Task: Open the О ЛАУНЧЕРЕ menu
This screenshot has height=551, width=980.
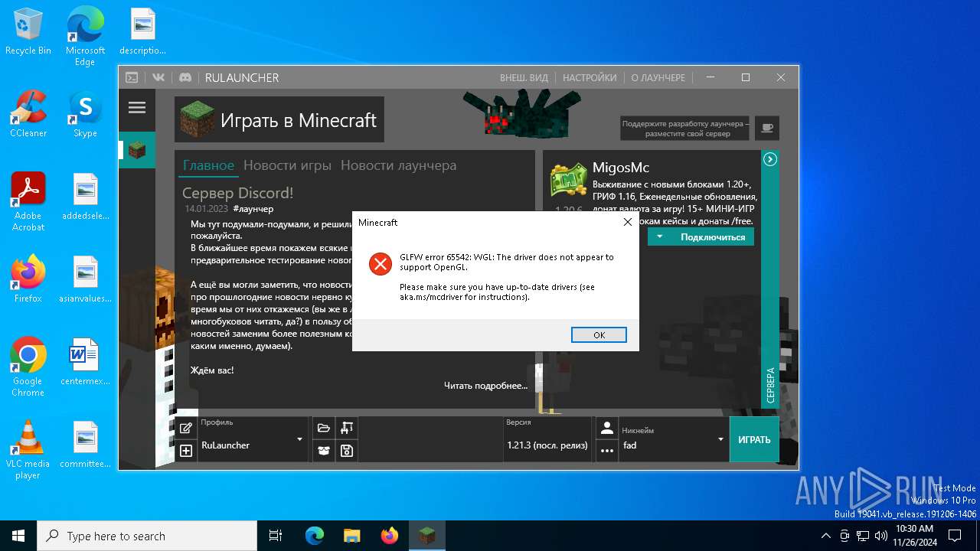Action: click(658, 77)
